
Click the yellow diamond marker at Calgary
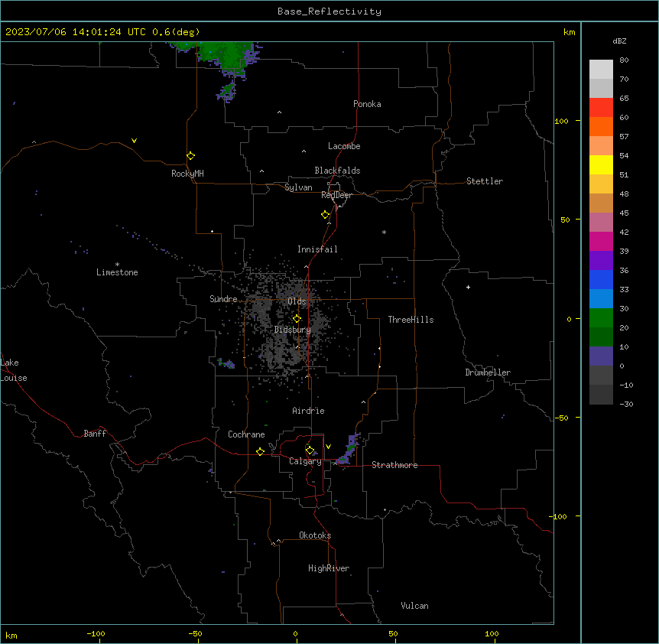tap(310, 450)
